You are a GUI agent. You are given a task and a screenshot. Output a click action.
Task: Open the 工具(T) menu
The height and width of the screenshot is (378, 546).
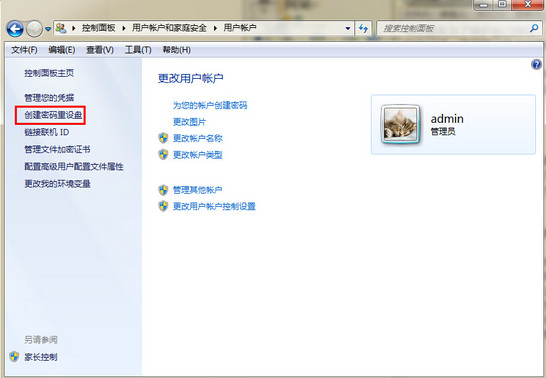coord(138,50)
